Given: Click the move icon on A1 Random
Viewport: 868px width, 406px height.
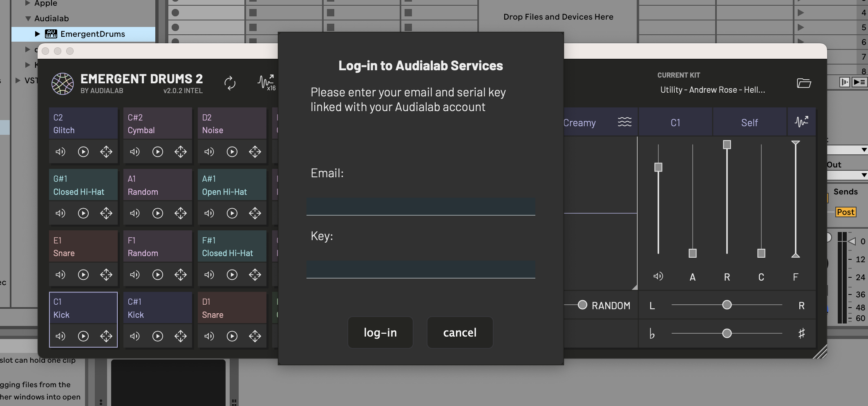Looking at the screenshot, I should click(x=181, y=213).
